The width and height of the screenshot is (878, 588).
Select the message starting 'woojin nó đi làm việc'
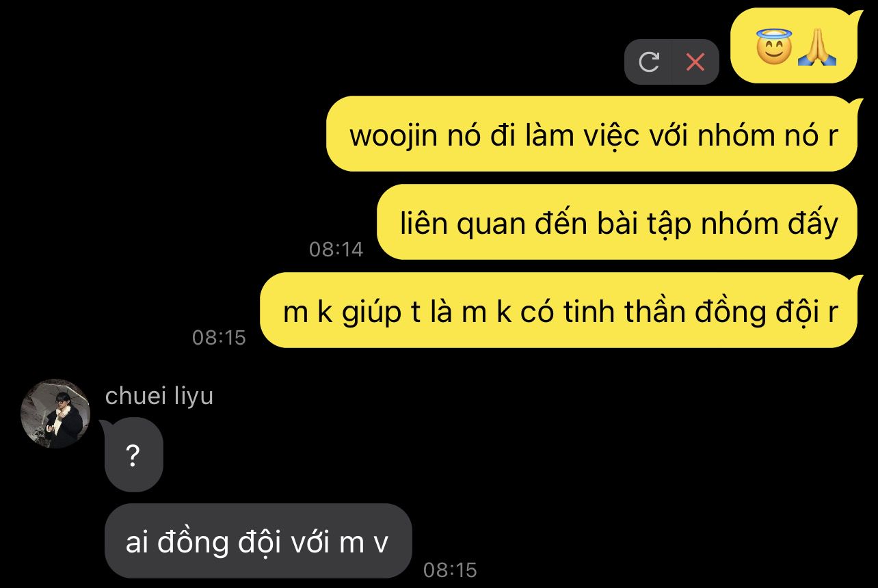tap(591, 134)
